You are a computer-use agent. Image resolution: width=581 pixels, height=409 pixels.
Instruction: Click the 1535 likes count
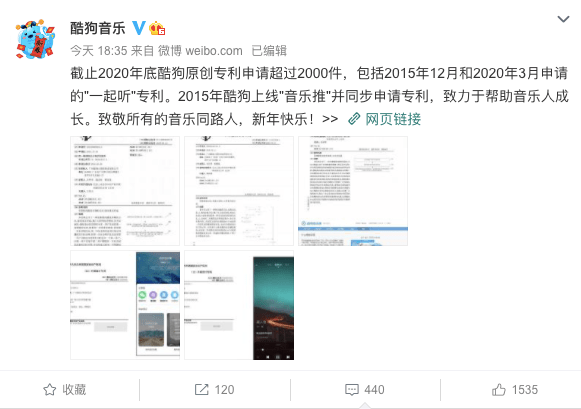[x=525, y=390]
